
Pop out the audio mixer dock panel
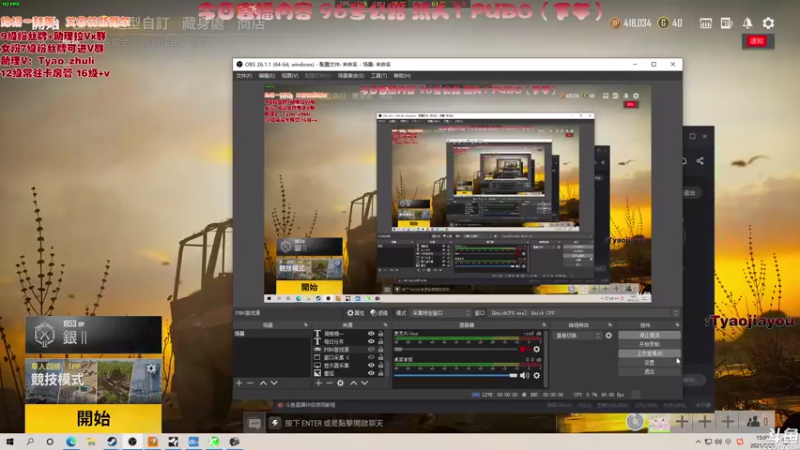544,325
